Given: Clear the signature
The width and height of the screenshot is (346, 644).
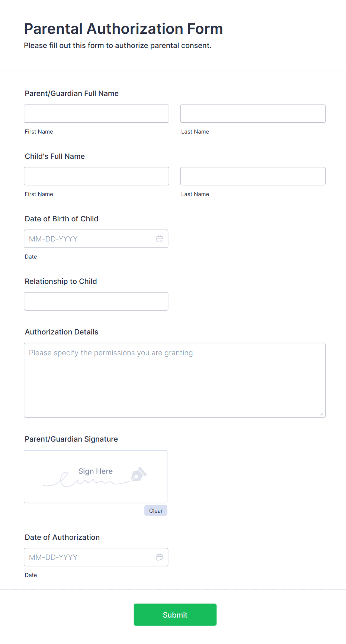Looking at the screenshot, I should point(156,511).
